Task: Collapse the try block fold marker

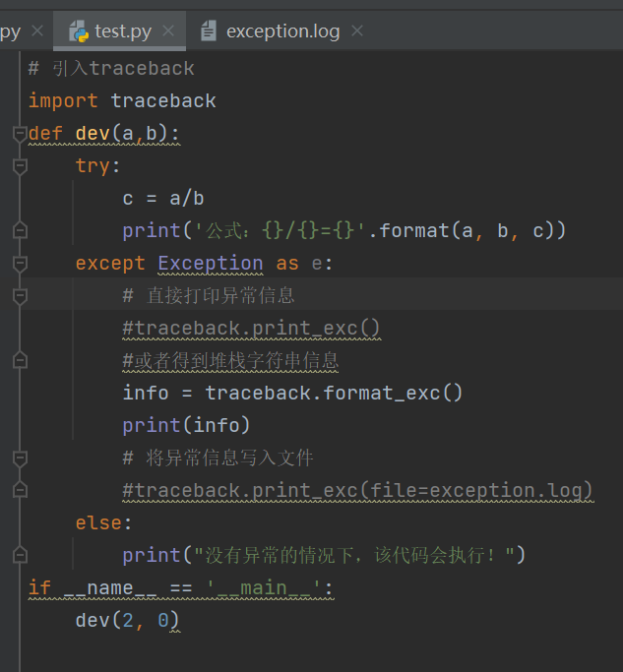Action: click(x=20, y=166)
